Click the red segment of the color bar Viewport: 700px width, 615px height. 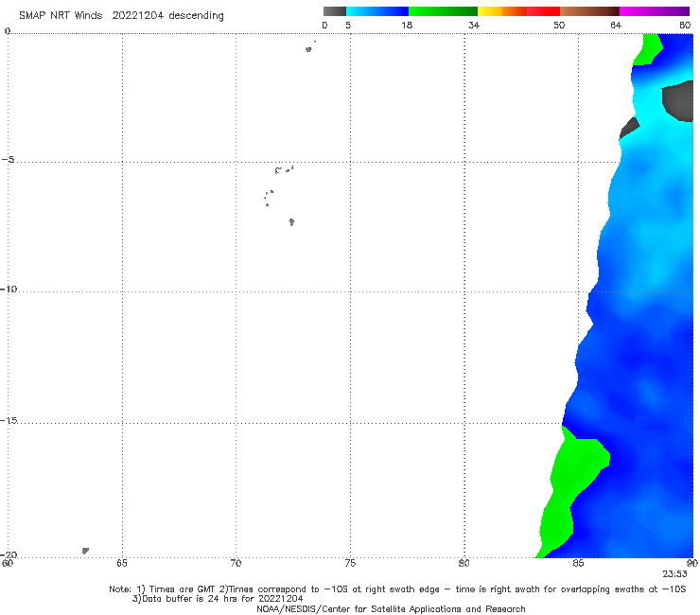pyautogui.click(x=543, y=11)
